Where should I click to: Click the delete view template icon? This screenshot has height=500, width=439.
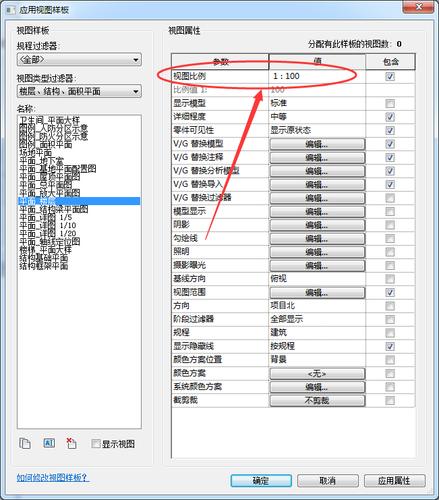pyautogui.click(x=71, y=443)
